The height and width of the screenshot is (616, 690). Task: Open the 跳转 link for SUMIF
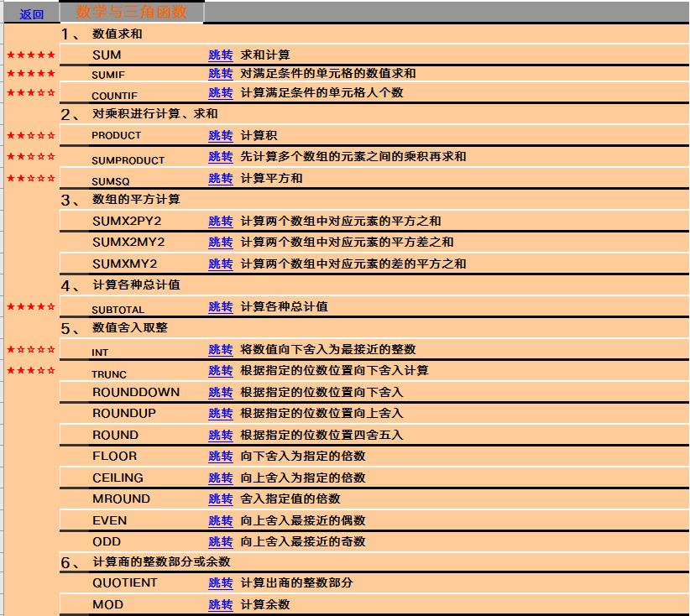pyautogui.click(x=221, y=74)
